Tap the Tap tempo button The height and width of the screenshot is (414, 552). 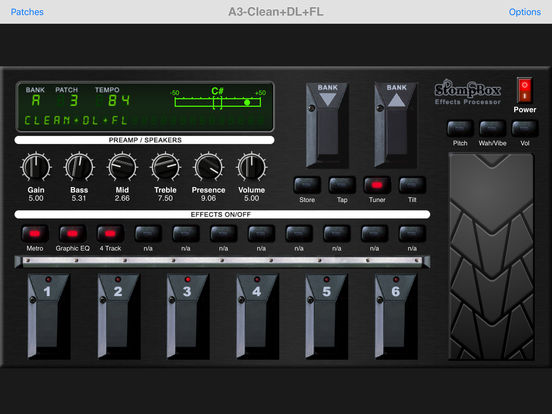(x=342, y=185)
